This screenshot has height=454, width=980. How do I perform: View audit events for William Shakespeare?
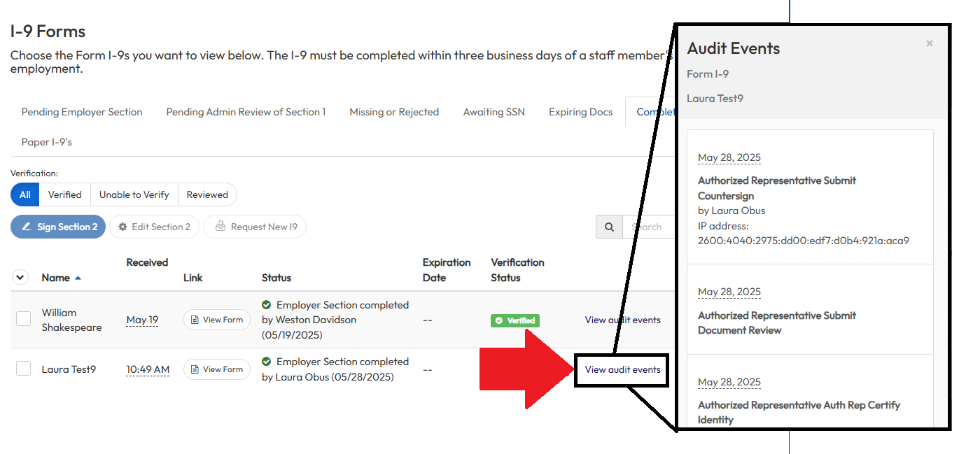(x=622, y=320)
